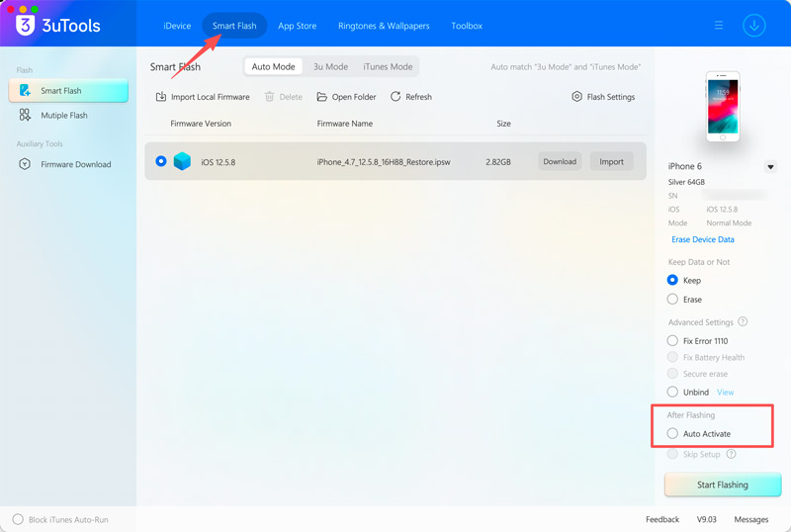791x532 pixels.
Task: Click the Erase Device Data link
Action: pos(703,239)
